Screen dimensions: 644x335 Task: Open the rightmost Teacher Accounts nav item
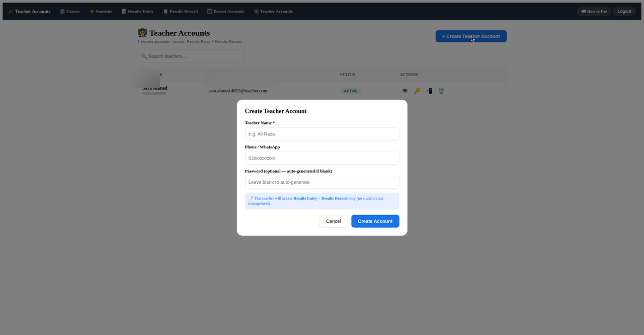click(273, 11)
